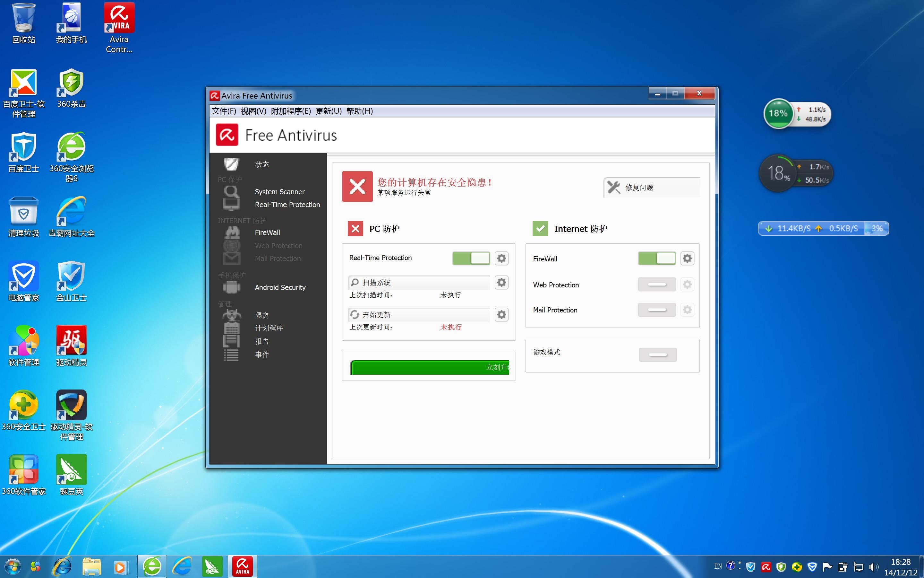Select Real-Time Protection in sidebar
This screenshot has width=924, height=578.
pyautogui.click(x=287, y=205)
